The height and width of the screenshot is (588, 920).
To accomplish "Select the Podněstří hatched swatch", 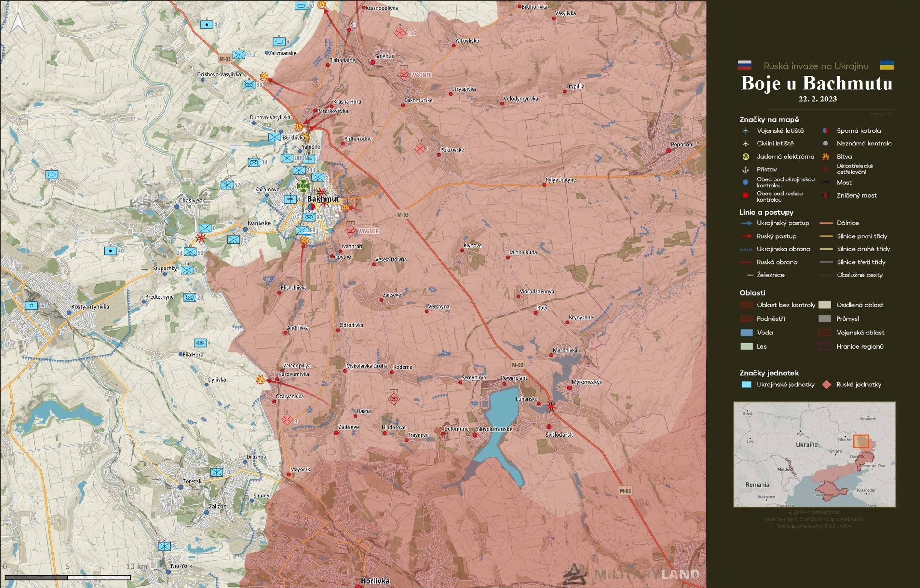I will (747, 318).
